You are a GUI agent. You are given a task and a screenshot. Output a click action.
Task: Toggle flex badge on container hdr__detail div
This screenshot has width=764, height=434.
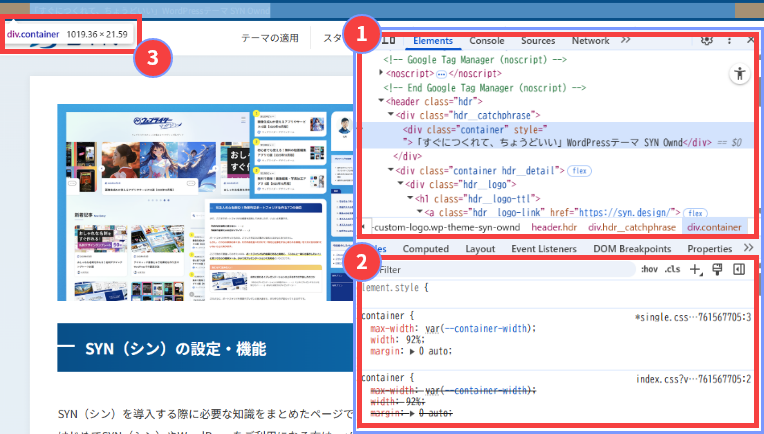[x=580, y=171]
